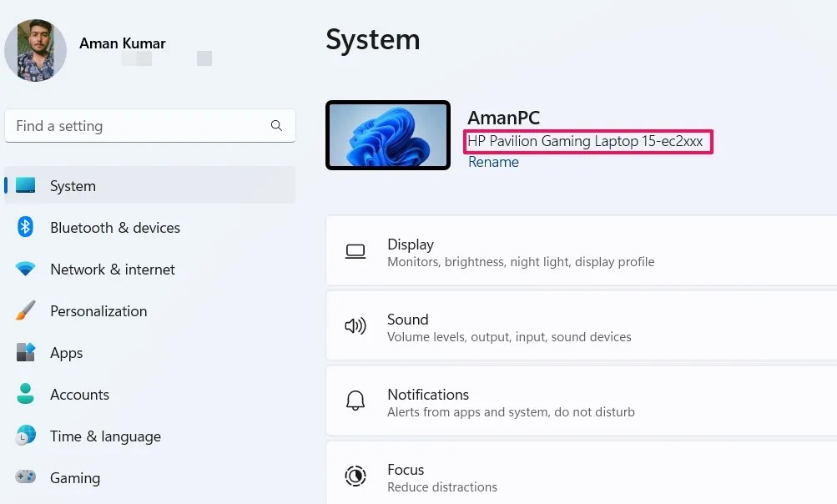Click the Notifications bell icon
Image resolution: width=837 pixels, height=504 pixels.
point(355,401)
